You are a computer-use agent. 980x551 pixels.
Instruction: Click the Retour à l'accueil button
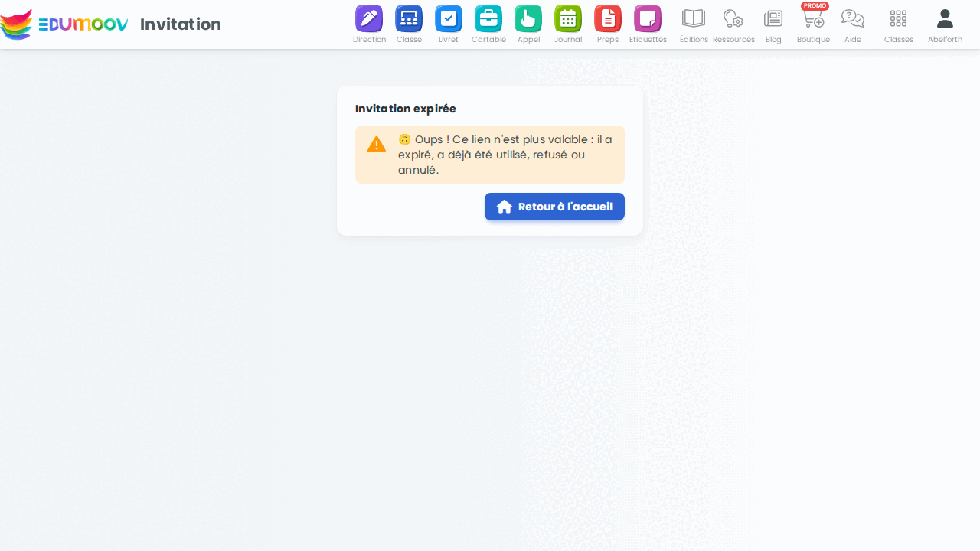[x=554, y=207]
